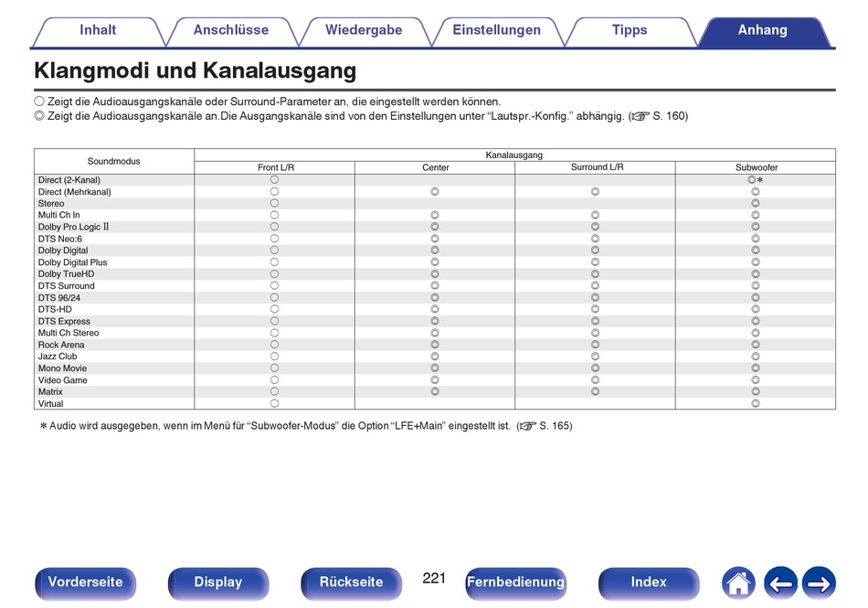Open the Display button

[x=218, y=583]
